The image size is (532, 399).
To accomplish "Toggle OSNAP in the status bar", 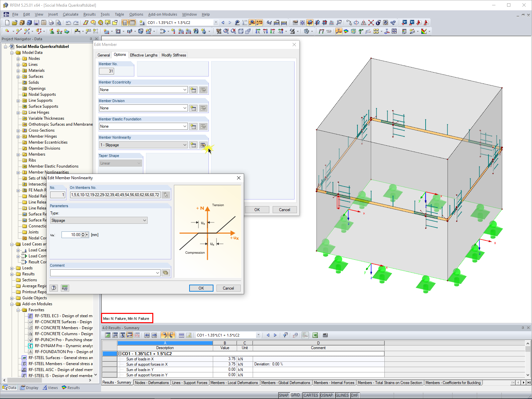I will (327, 395).
